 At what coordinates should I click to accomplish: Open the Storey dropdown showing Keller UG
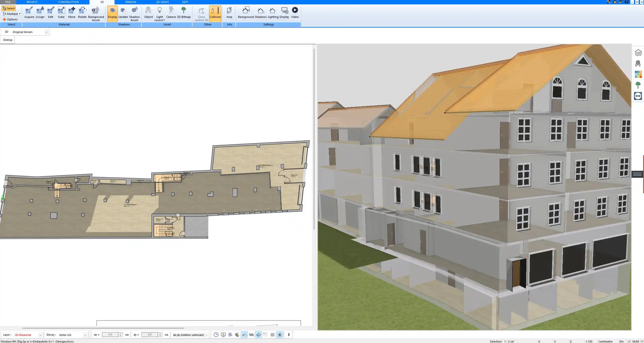click(85, 335)
